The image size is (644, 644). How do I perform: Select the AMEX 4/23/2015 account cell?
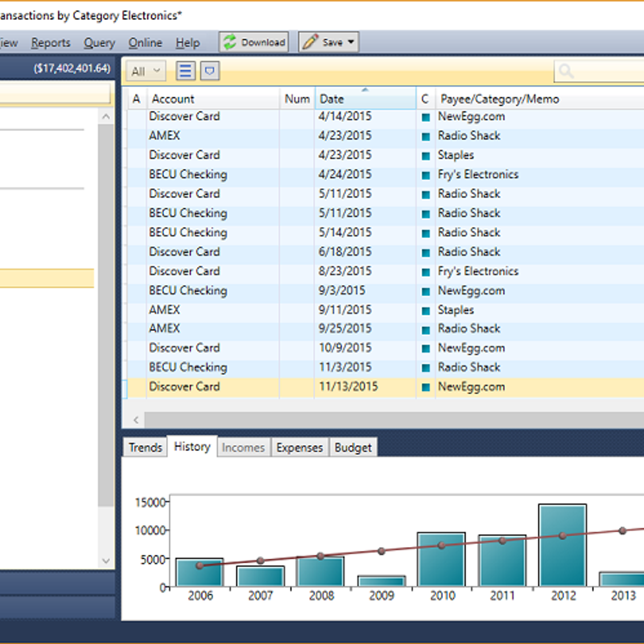213,136
